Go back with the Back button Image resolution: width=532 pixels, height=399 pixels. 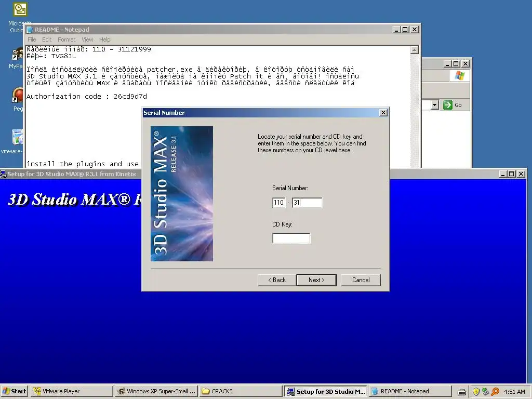(x=277, y=280)
